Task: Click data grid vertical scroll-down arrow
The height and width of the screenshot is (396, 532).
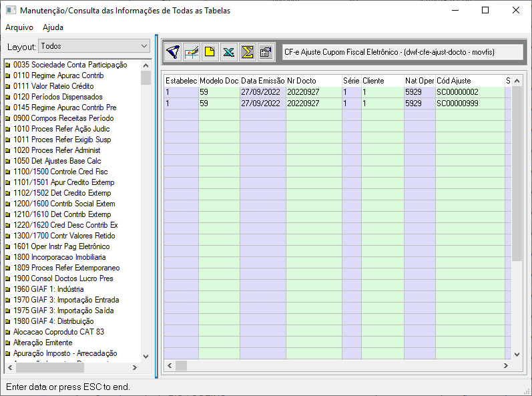Action: [x=517, y=354]
